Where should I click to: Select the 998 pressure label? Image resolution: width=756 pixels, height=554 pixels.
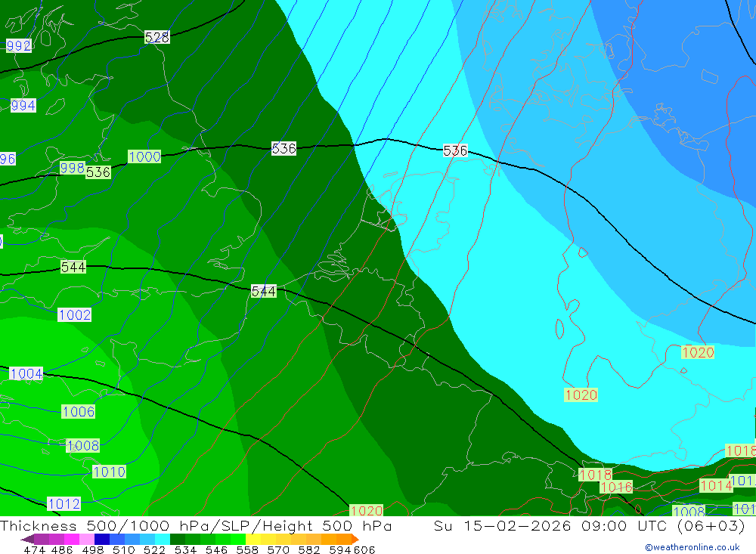tap(73, 168)
